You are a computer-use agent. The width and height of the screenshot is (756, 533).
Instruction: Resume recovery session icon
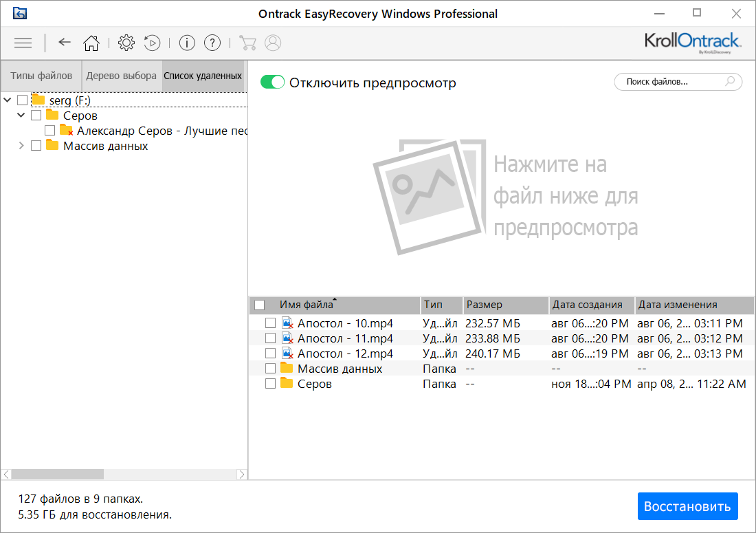[153, 43]
